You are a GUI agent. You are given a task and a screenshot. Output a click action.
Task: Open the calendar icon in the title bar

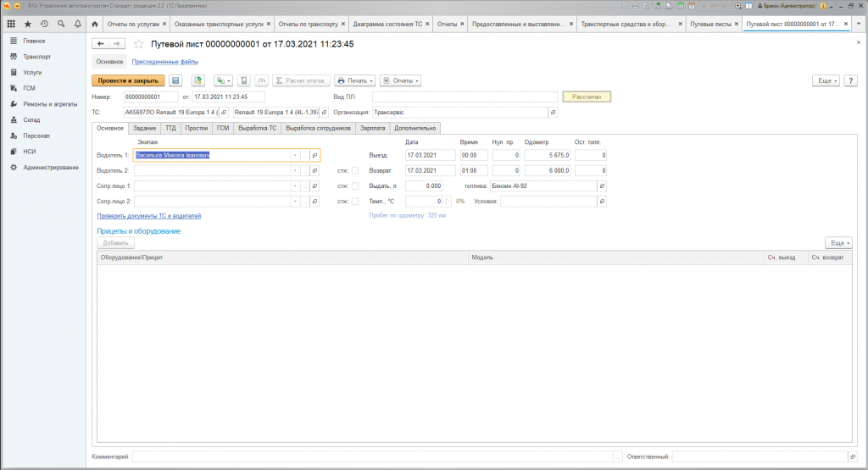[692, 6]
